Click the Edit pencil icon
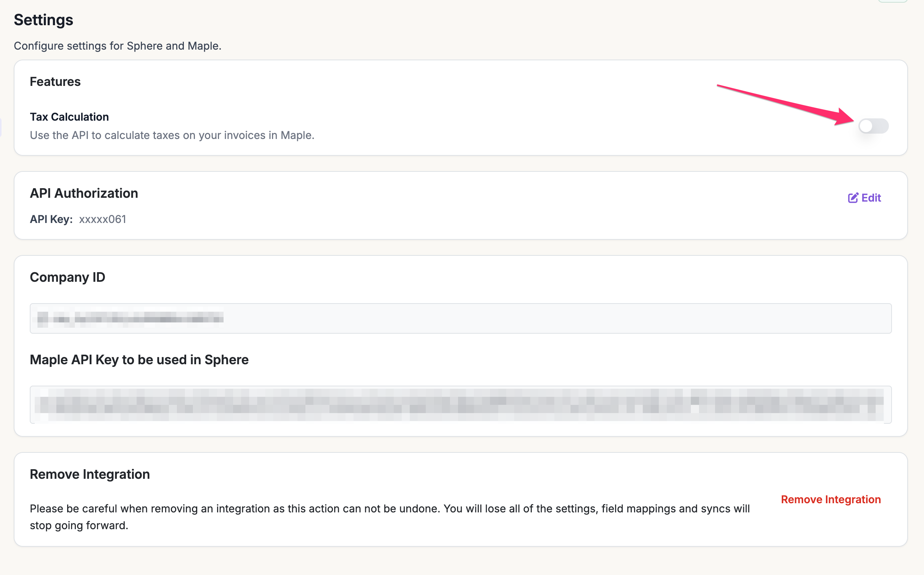Image resolution: width=924 pixels, height=575 pixels. click(853, 198)
